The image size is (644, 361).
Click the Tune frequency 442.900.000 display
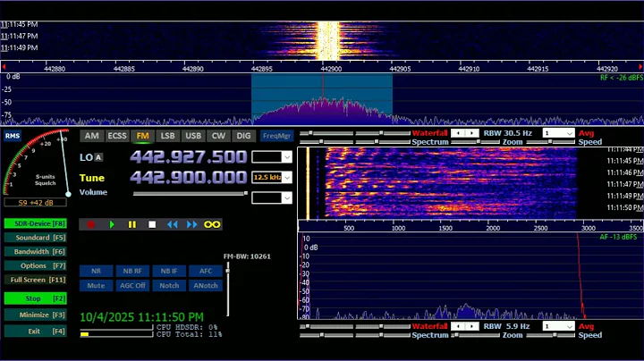pos(189,177)
